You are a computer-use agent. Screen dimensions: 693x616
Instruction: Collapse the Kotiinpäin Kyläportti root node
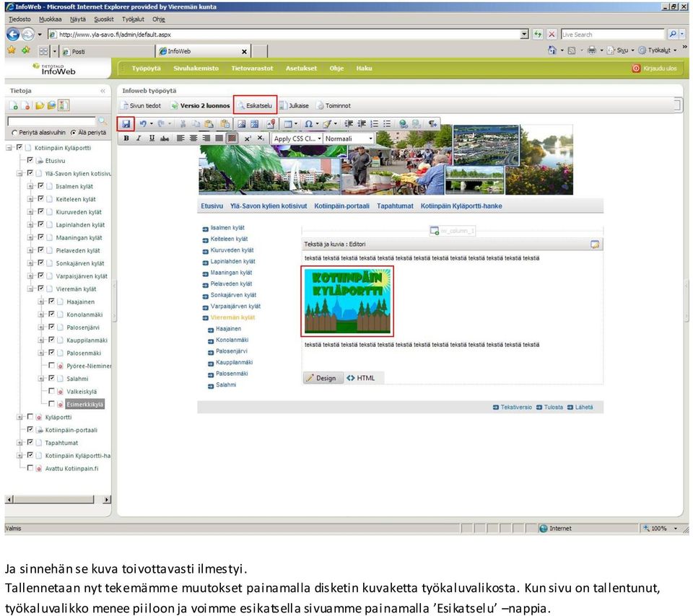[9, 148]
